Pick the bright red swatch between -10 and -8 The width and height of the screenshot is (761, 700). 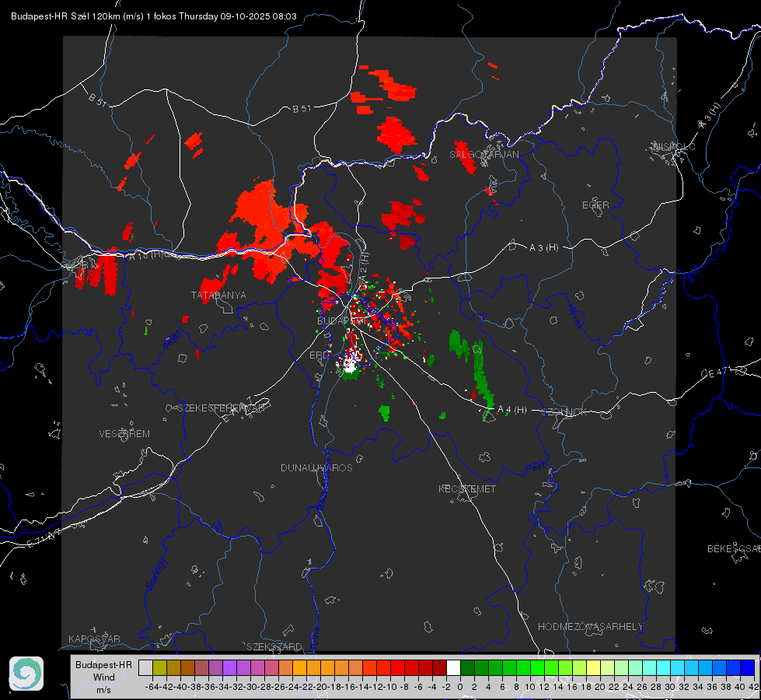click(397, 668)
